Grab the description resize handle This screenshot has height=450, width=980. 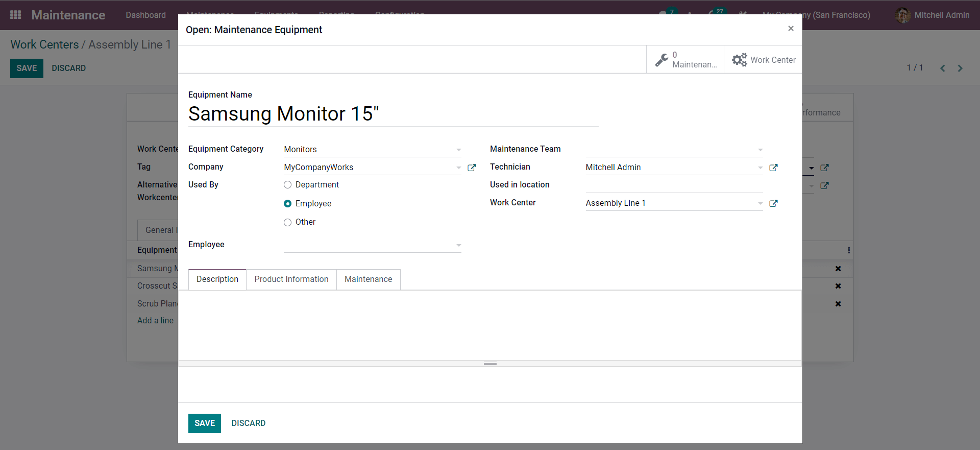(490, 363)
